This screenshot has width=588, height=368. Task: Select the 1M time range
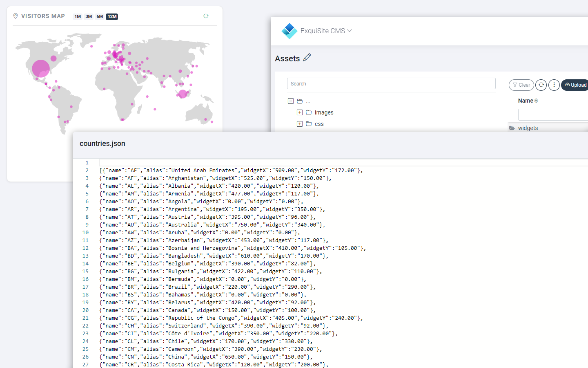pos(78,16)
